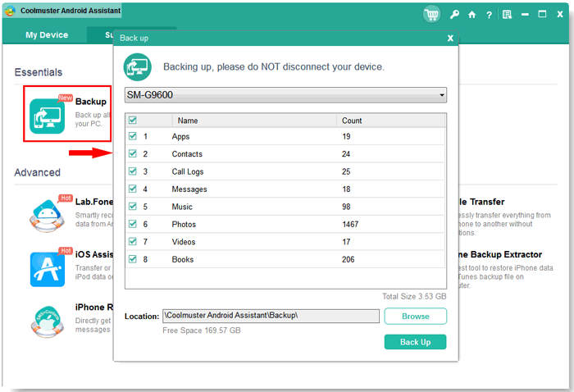Switch to the My Device tab
The height and width of the screenshot is (392, 574).
[x=47, y=35]
